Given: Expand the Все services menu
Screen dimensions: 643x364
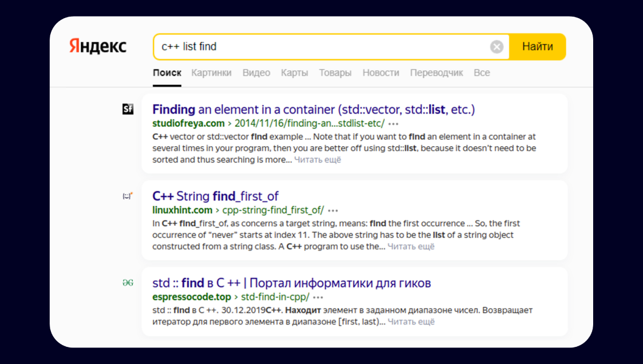Looking at the screenshot, I should pos(482,73).
